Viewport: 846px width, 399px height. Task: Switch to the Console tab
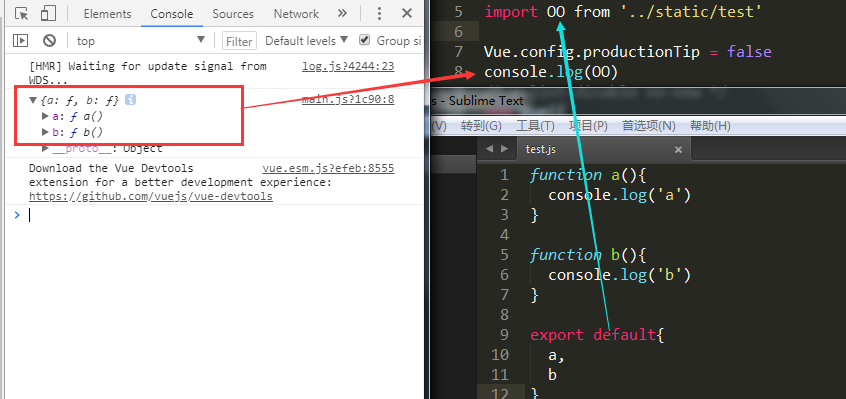click(172, 13)
